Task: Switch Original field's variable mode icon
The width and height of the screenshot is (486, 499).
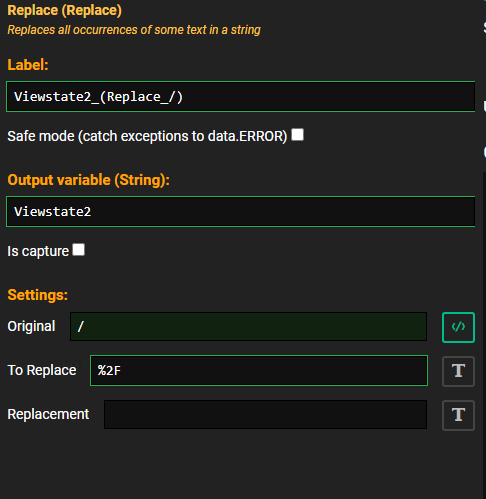Action: pos(458,327)
